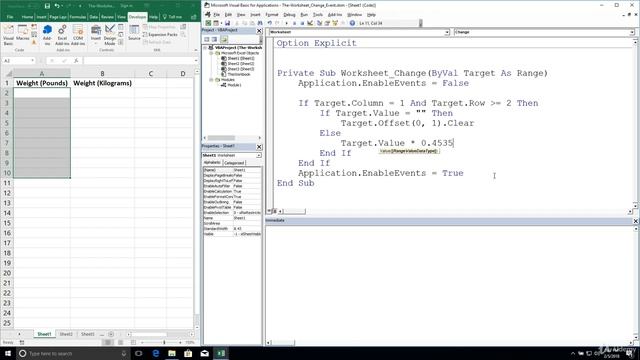Switch to Categorized properties tab

pyautogui.click(x=234, y=162)
